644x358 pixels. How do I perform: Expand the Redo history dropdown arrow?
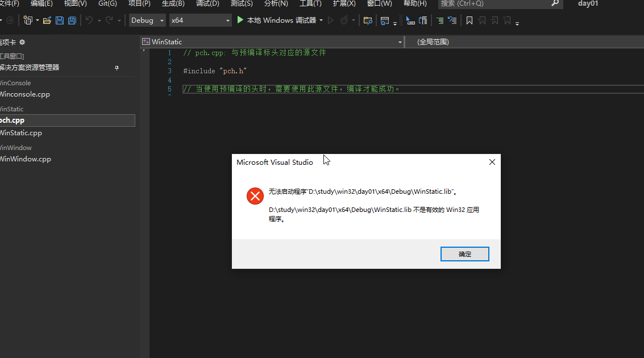tap(119, 20)
